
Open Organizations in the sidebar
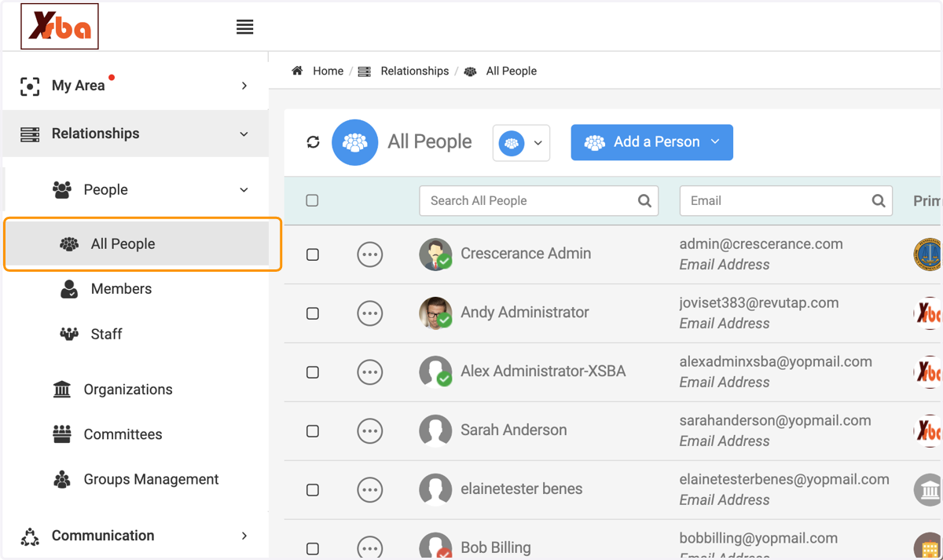tap(128, 390)
